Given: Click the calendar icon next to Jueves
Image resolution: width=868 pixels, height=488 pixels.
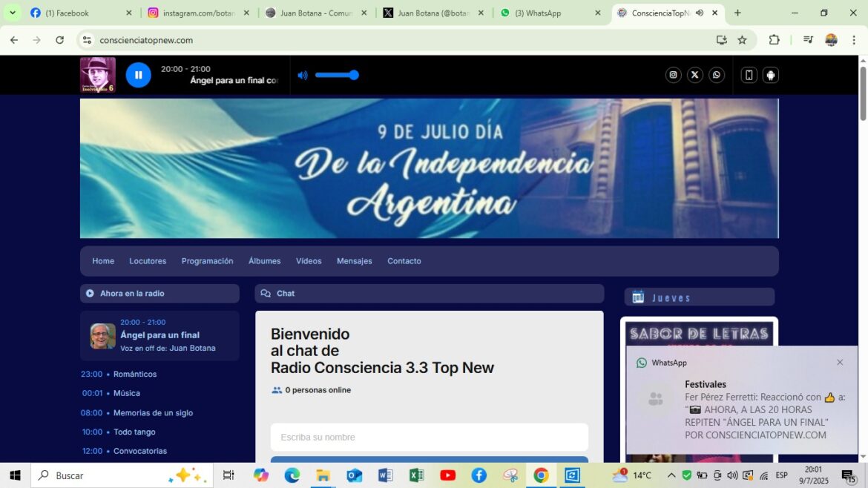Looking at the screenshot, I should (638, 297).
